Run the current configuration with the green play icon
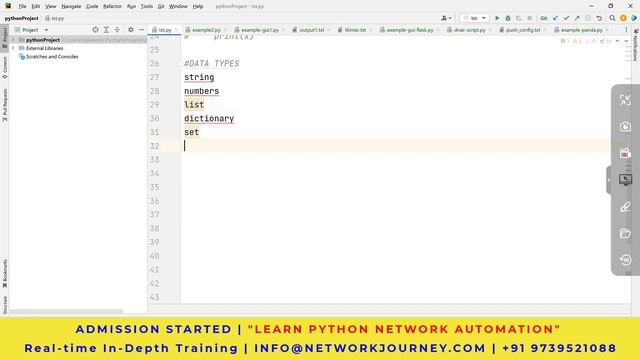Image resolution: width=640 pixels, height=360 pixels. 497,18
